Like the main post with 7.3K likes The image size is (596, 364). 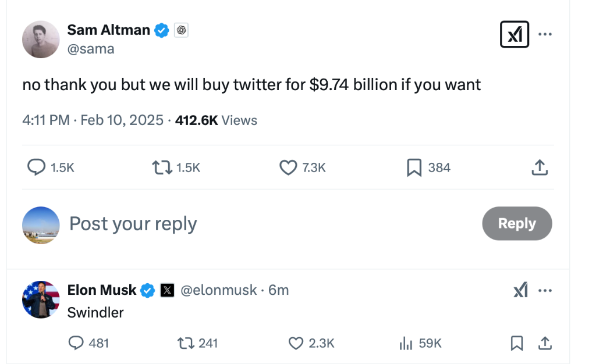288,167
